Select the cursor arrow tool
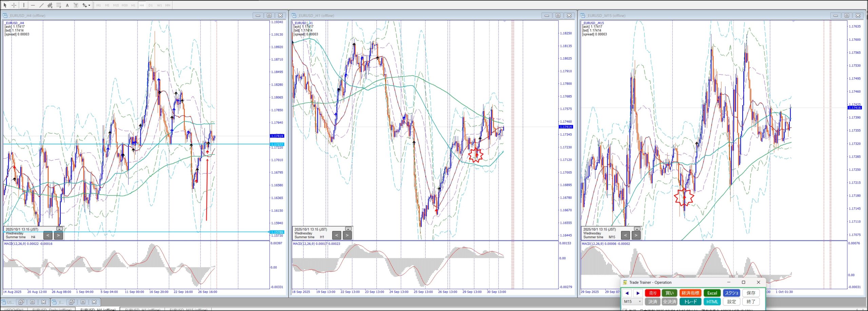 (5, 5)
